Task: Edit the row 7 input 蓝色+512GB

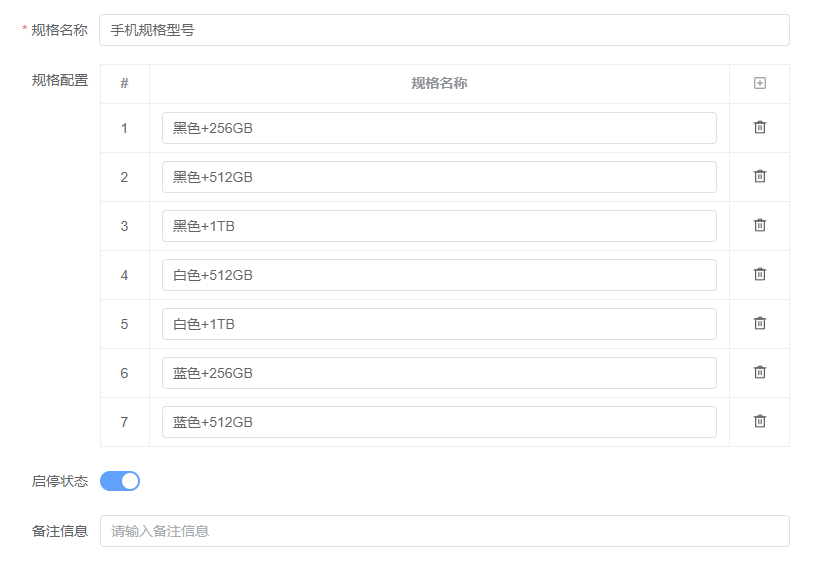Action: tap(439, 422)
